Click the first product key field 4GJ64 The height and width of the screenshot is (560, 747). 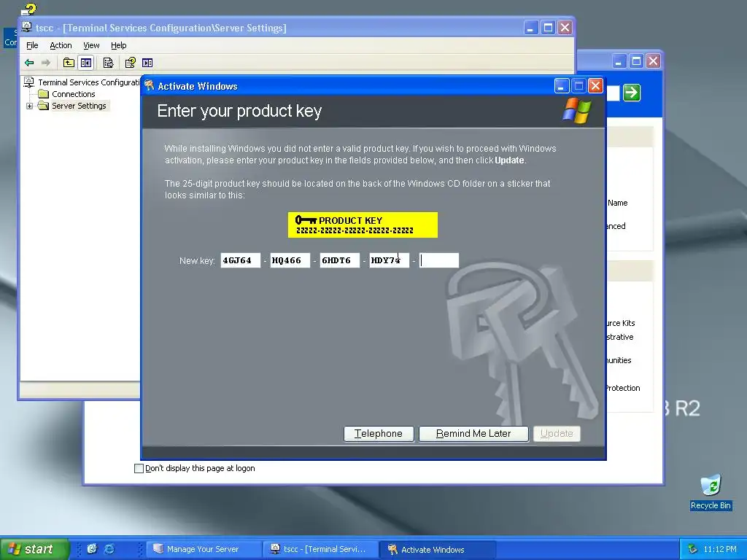pyautogui.click(x=241, y=260)
